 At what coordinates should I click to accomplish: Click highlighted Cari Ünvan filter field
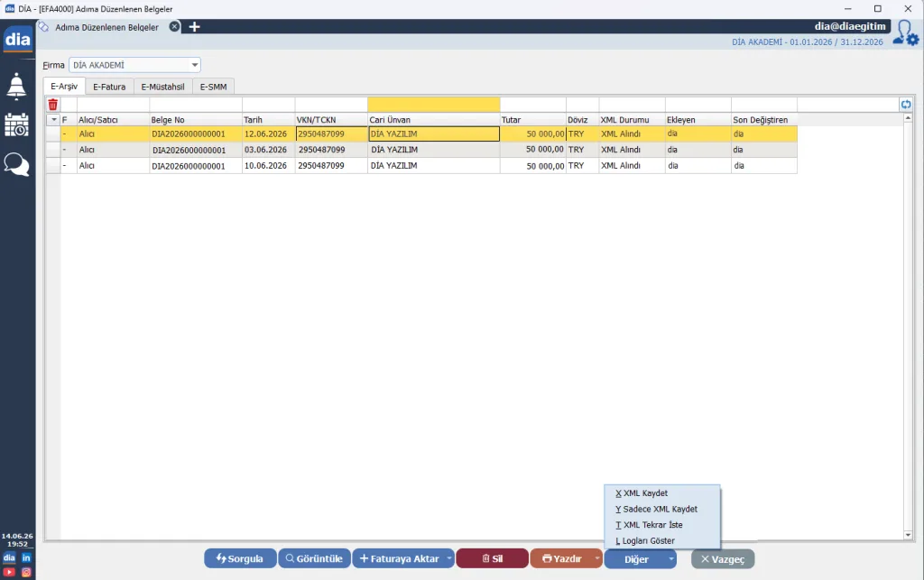434,105
